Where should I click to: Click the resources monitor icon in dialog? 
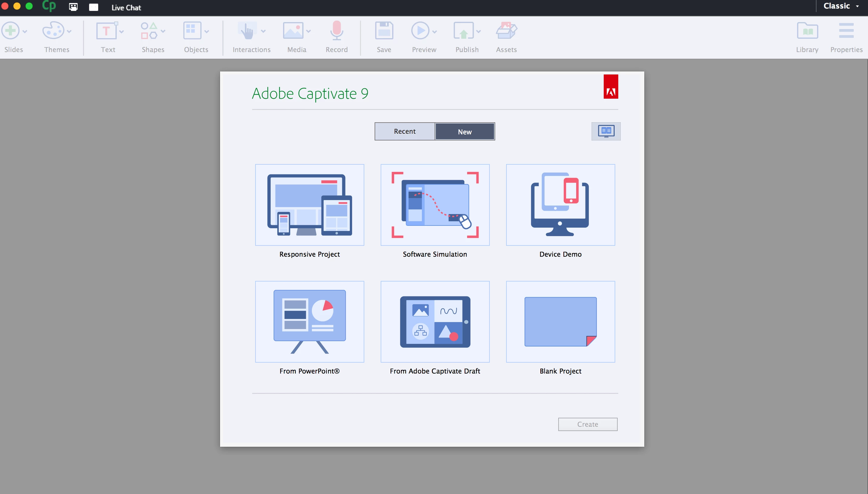coord(606,131)
